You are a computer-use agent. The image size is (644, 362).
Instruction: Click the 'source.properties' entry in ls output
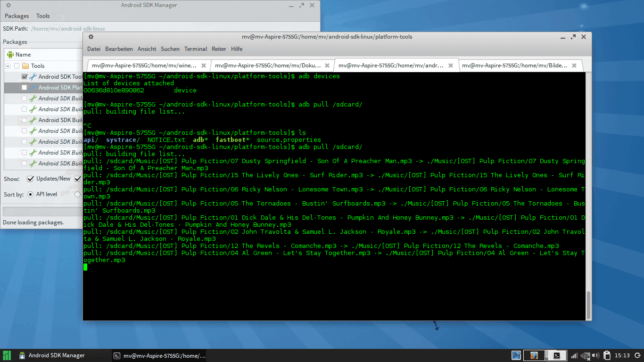[x=289, y=140]
